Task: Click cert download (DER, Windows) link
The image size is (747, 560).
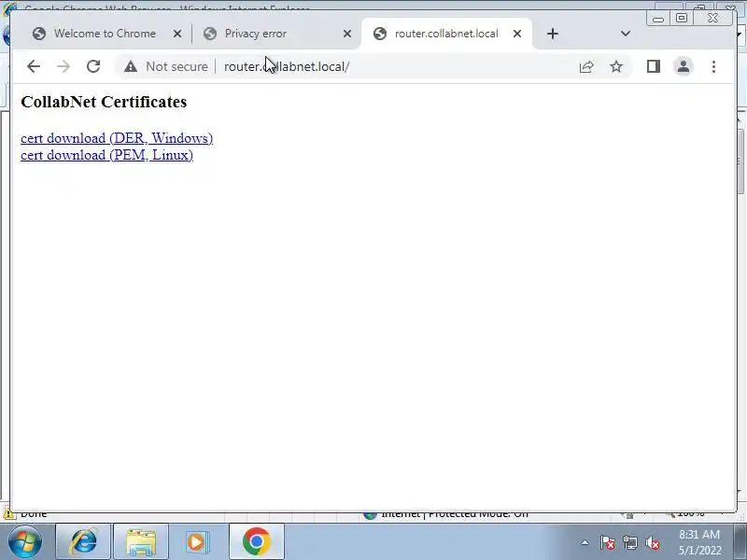Action: click(117, 138)
